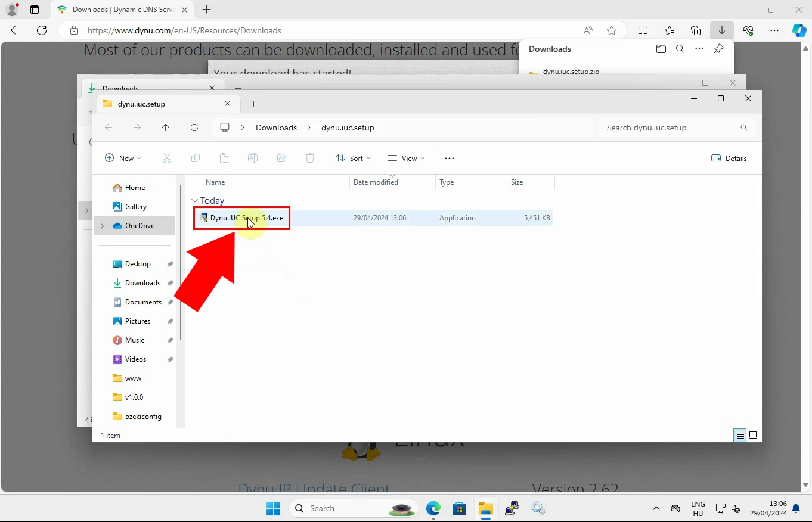This screenshot has width=812, height=522.
Task: Select Downloads Dynamic DNS browser tab
Action: point(122,10)
